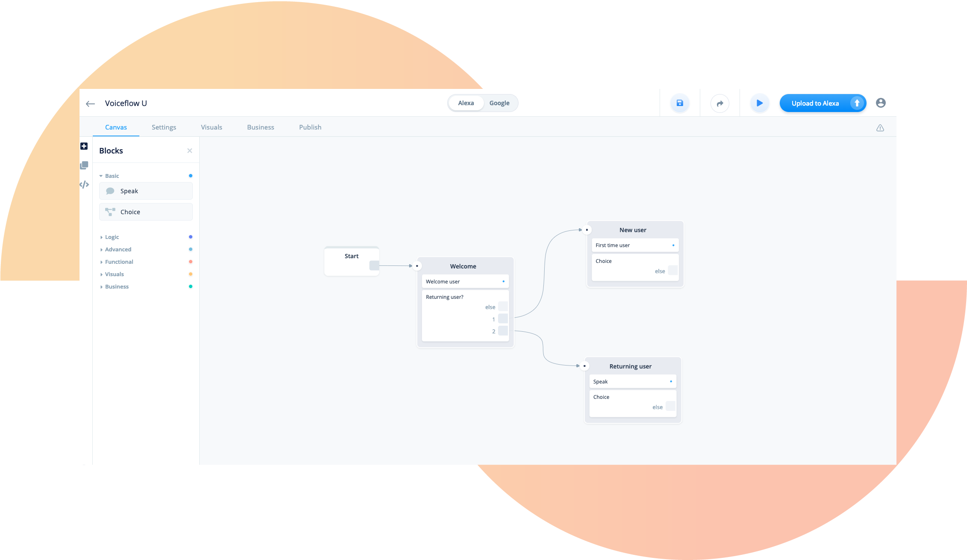
Task: Switch to the Publish tab
Action: 310,127
